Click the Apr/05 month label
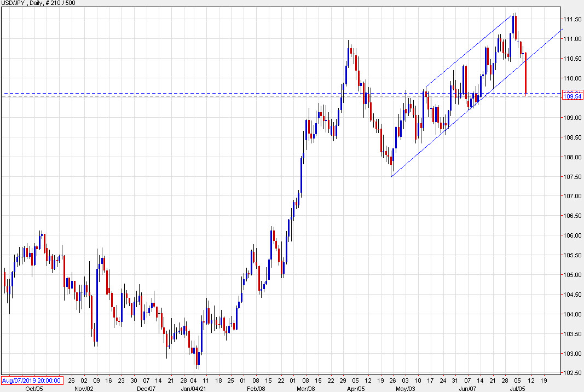The height and width of the screenshot is (392, 584). click(356, 389)
